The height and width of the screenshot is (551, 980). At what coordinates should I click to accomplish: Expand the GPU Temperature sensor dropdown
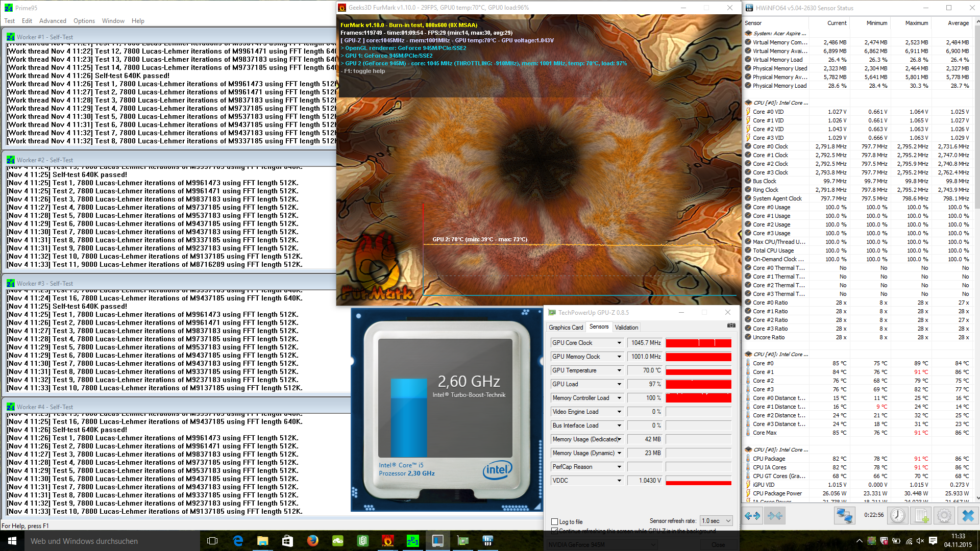point(619,370)
